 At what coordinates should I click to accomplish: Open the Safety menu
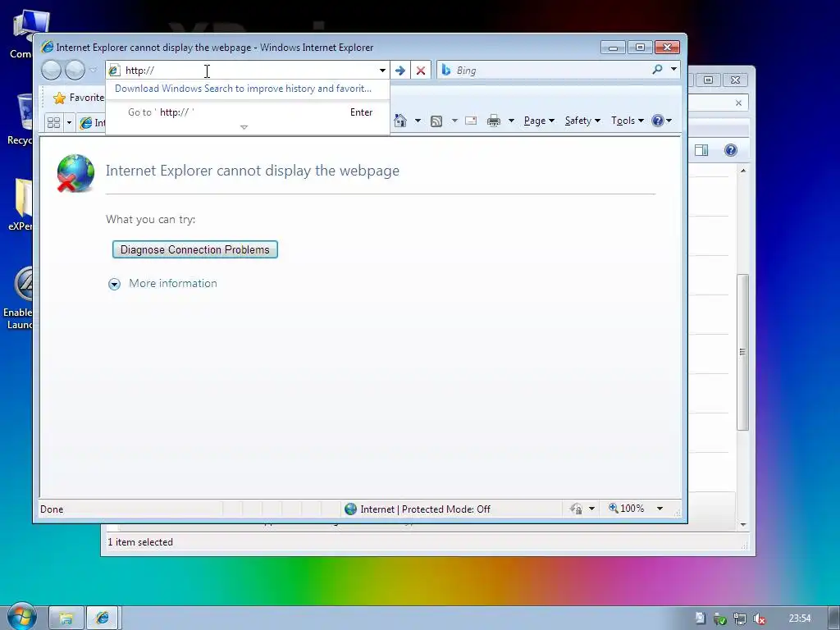582,121
